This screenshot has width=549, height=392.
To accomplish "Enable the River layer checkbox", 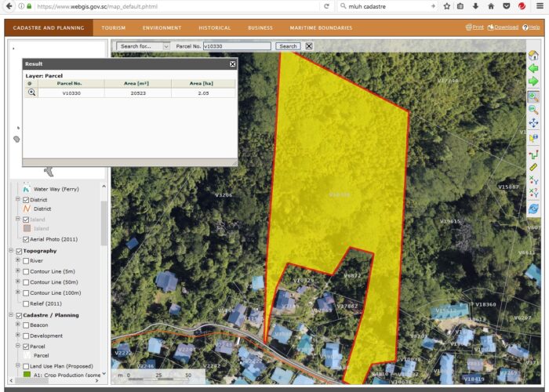I will 26,261.
